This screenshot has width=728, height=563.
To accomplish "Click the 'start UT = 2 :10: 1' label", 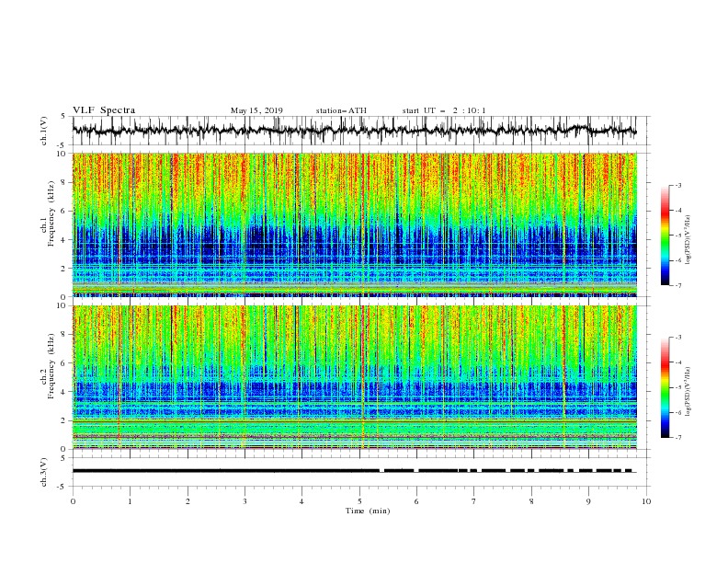I will click(x=444, y=110).
